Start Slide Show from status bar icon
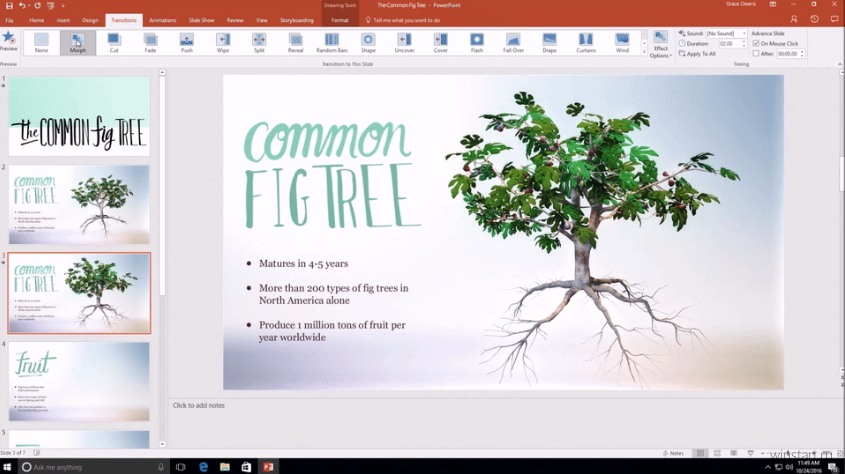 pos(750,454)
